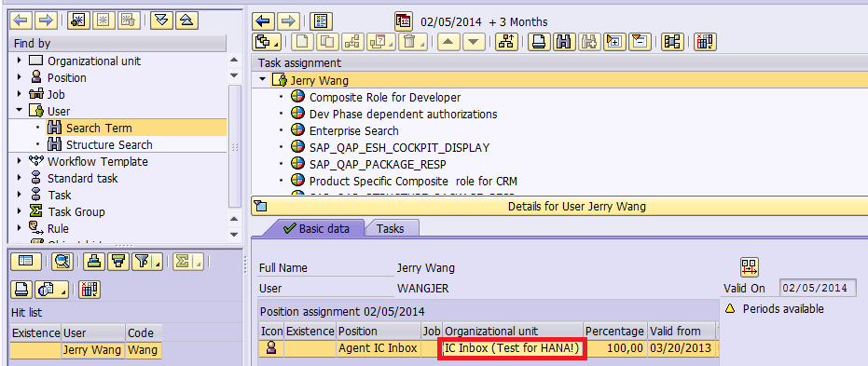Viewport: 868px width, 366px height.
Task: Expand the Task Group node
Action: click(21, 211)
